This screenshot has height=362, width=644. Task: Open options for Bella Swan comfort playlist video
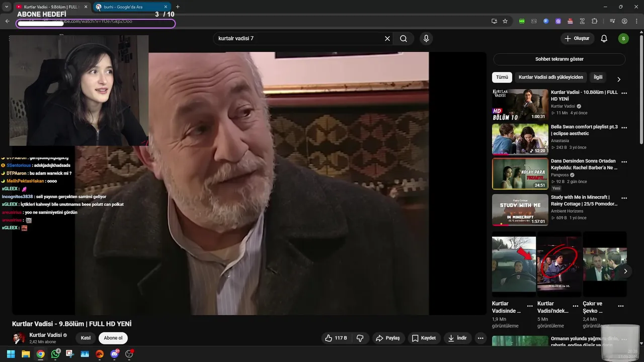(624, 128)
